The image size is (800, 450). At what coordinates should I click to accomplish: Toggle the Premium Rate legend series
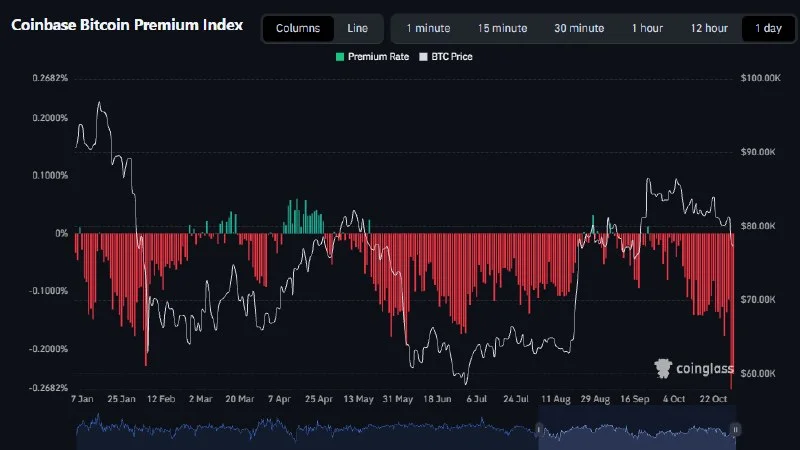pyautogui.click(x=372, y=57)
